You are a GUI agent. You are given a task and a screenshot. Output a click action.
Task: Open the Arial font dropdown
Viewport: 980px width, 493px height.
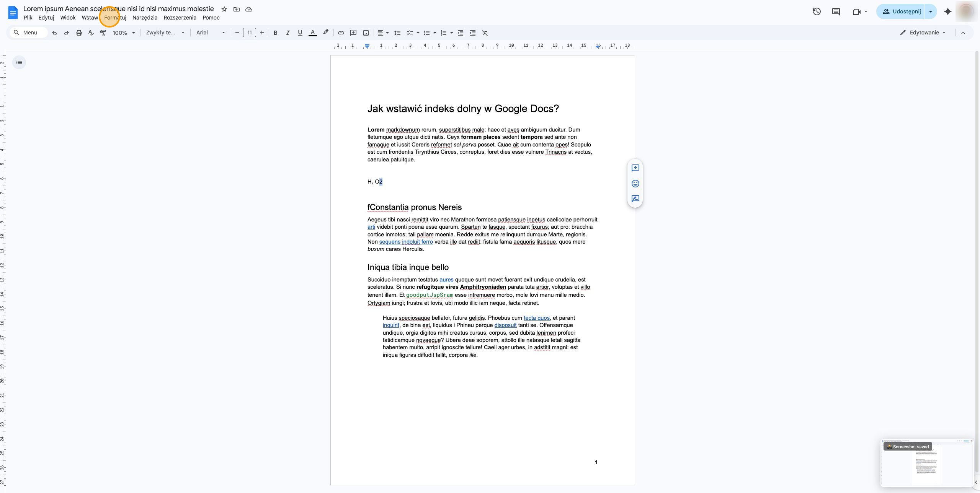(x=211, y=33)
